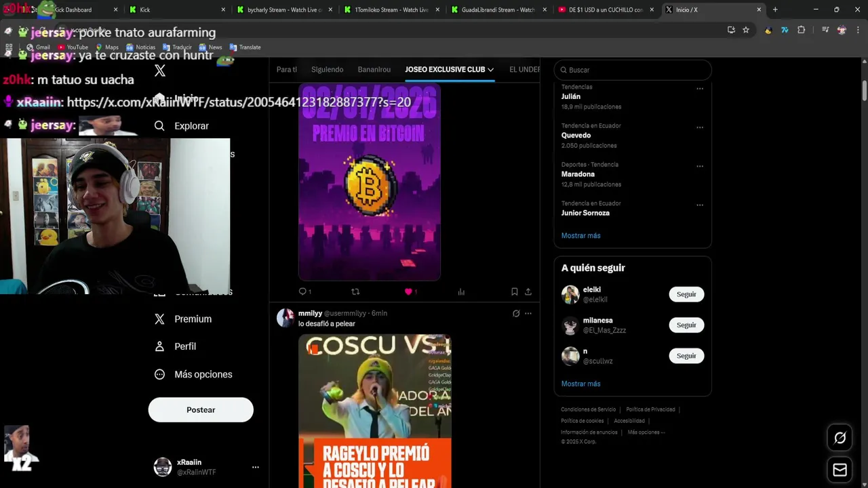Image resolution: width=868 pixels, height=488 pixels.
Task: Open the Traducir bookmark
Action: pos(177,47)
